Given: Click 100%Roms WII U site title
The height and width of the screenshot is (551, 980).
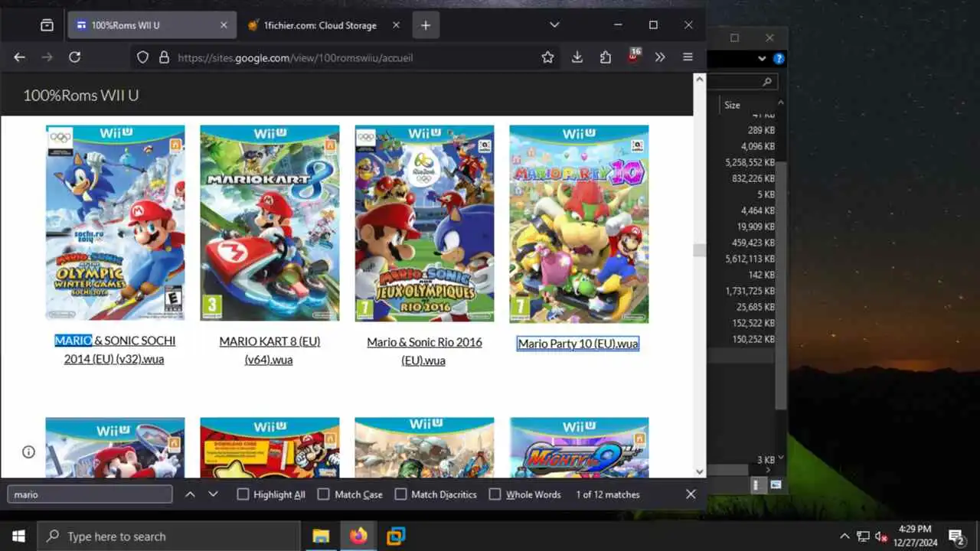Looking at the screenshot, I should tap(80, 95).
